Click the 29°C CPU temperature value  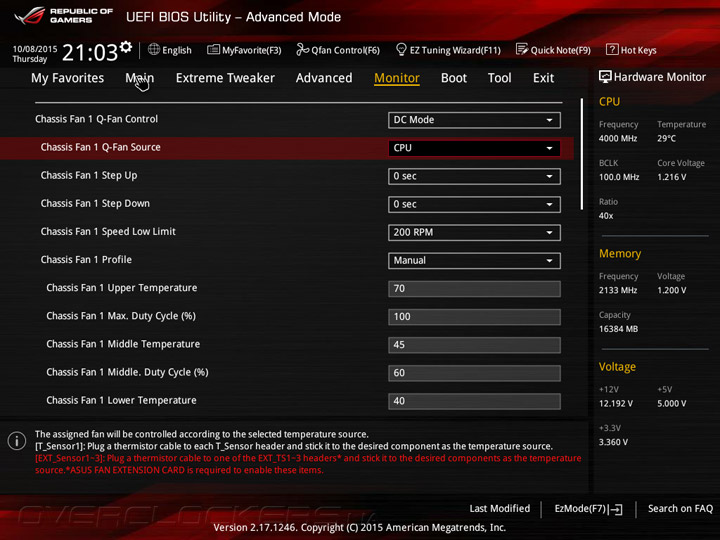point(666,138)
